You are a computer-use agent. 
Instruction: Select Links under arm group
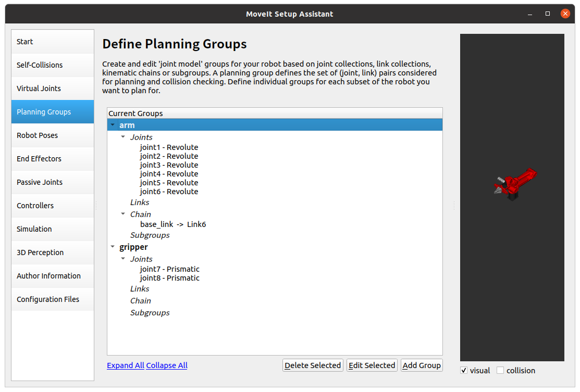(140, 203)
